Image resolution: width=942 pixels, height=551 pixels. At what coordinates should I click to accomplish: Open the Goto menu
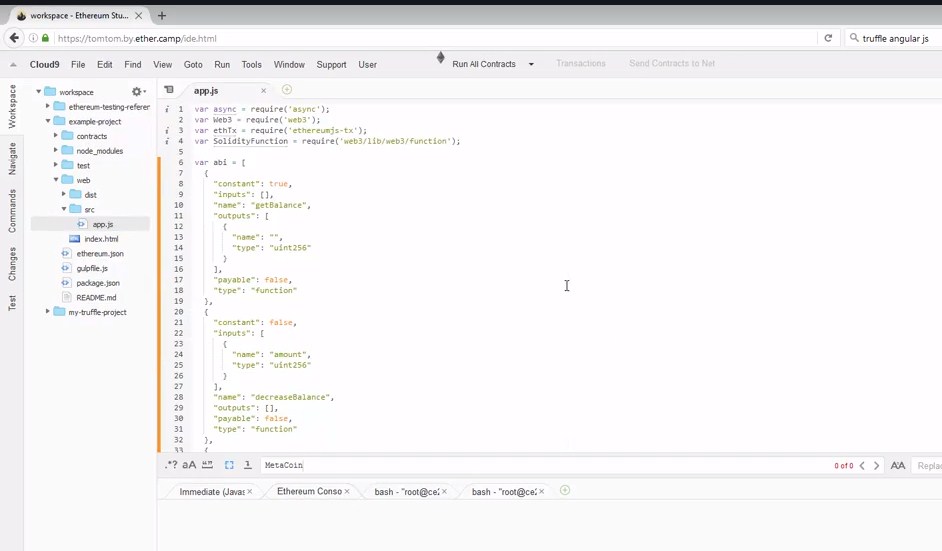[x=193, y=64]
